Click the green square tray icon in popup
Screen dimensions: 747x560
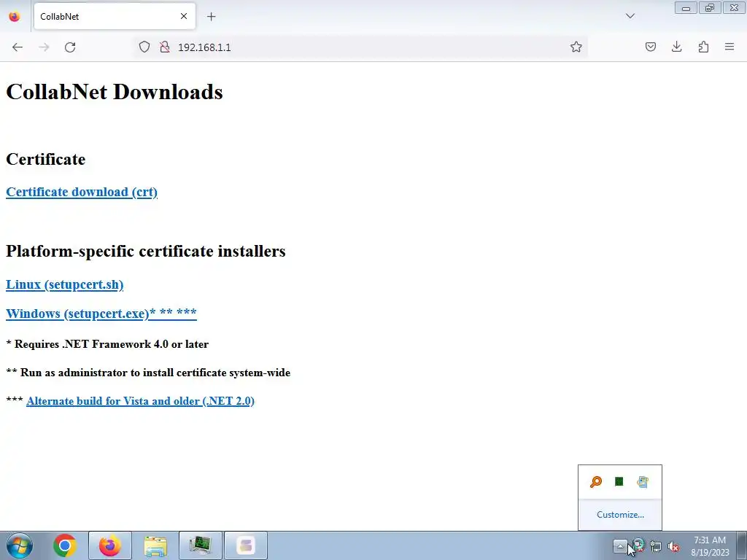pos(619,481)
